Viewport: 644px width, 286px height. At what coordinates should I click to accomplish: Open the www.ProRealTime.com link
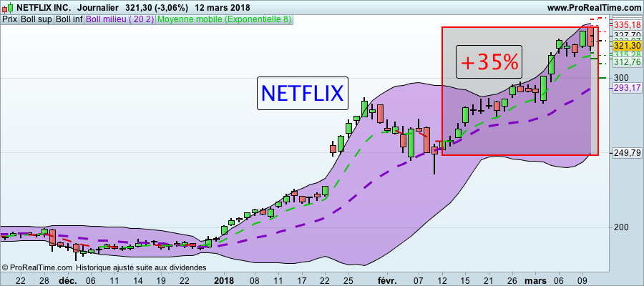(594, 8)
